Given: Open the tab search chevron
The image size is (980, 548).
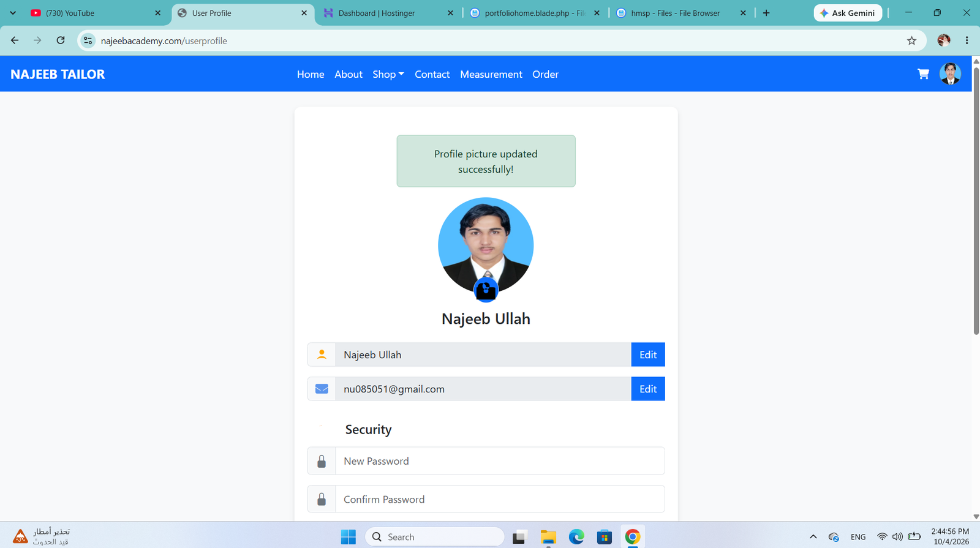Looking at the screenshot, I should pos(13,13).
